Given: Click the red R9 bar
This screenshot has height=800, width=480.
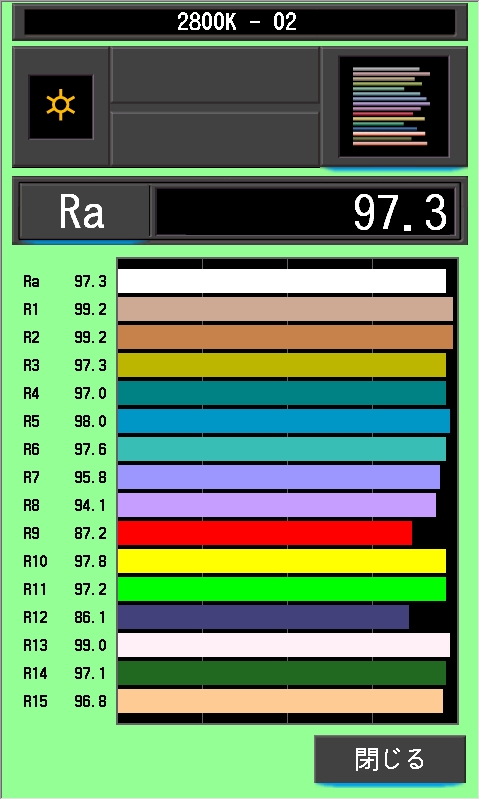Looking at the screenshot, I should pos(265,533).
